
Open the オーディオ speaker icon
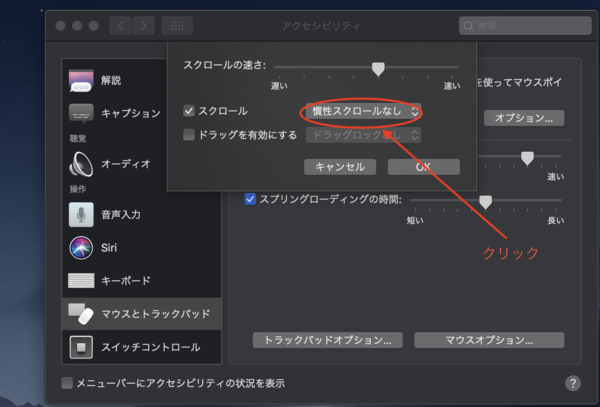[81, 164]
